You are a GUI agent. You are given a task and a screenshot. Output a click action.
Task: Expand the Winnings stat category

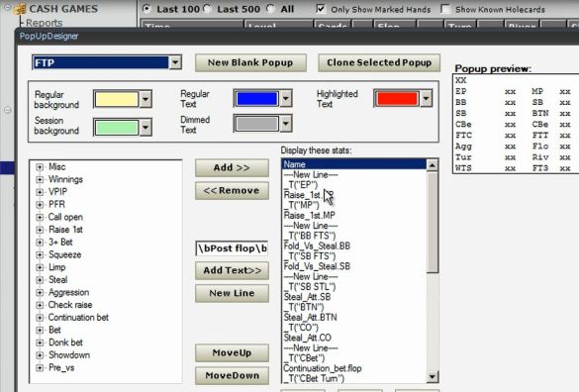pyautogui.click(x=40, y=179)
